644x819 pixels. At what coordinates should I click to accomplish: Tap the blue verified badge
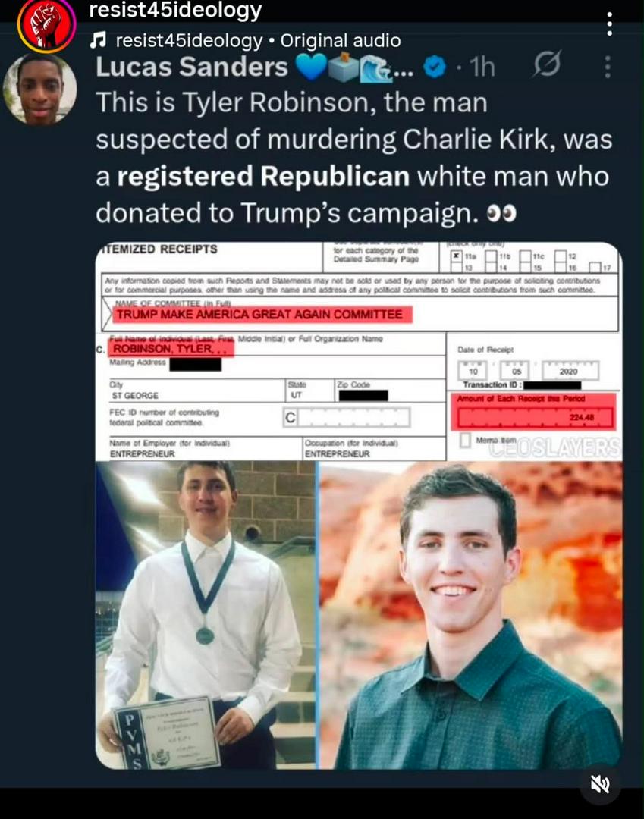(x=435, y=67)
